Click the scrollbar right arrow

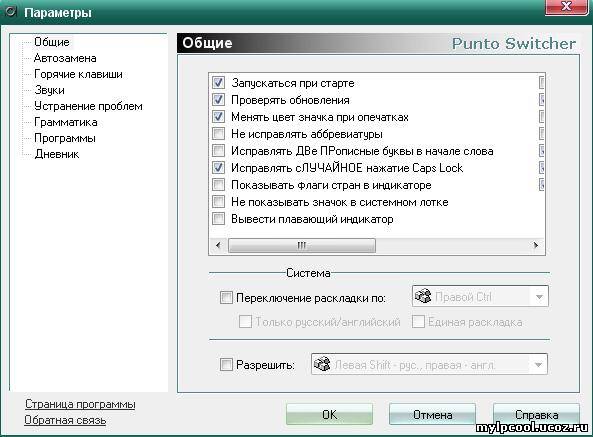(x=536, y=245)
